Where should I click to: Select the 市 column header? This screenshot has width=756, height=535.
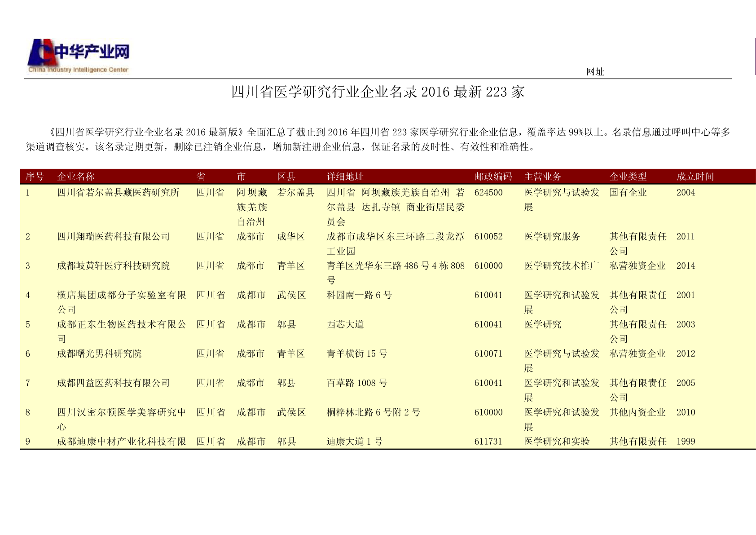242,177
